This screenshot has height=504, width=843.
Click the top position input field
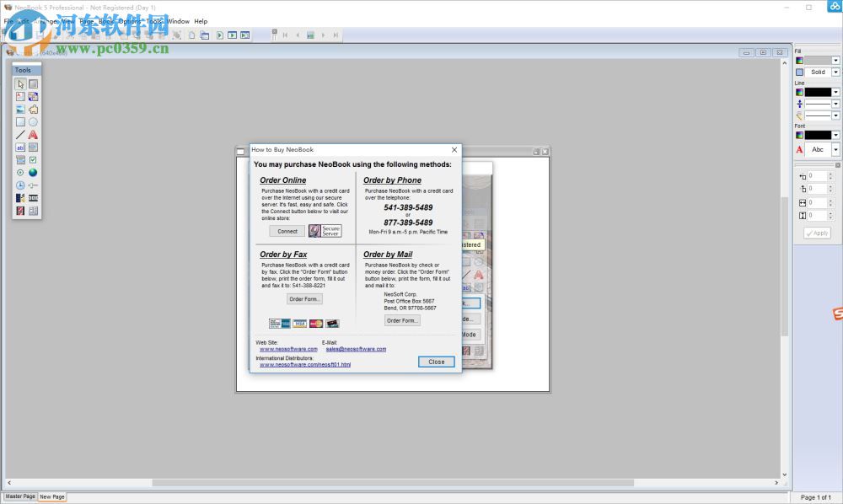pos(817,189)
